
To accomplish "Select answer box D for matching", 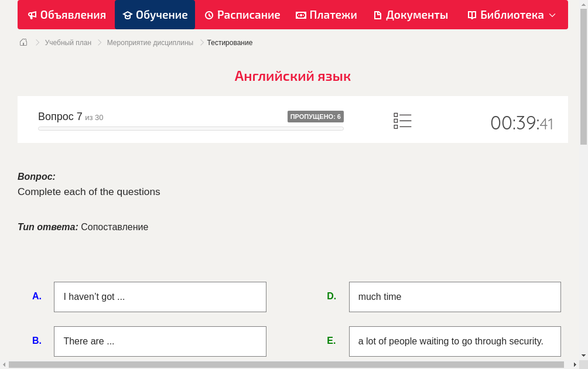I will pos(455,296).
